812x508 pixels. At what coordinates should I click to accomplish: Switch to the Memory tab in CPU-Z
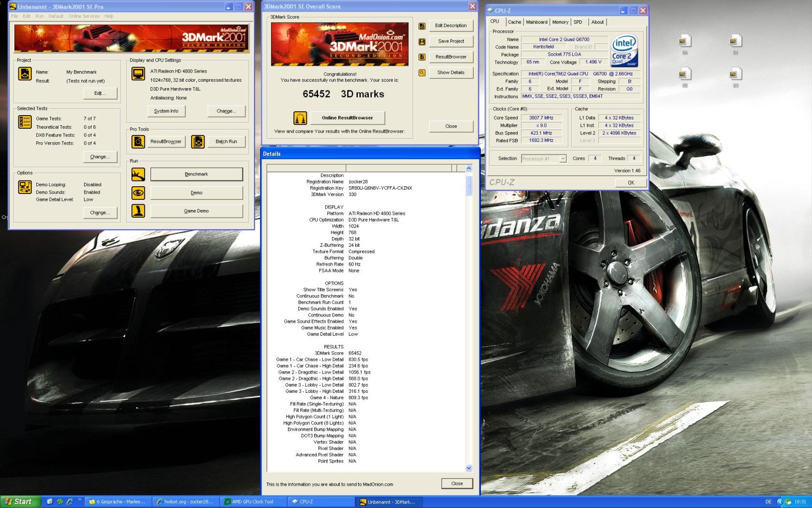pyautogui.click(x=560, y=22)
